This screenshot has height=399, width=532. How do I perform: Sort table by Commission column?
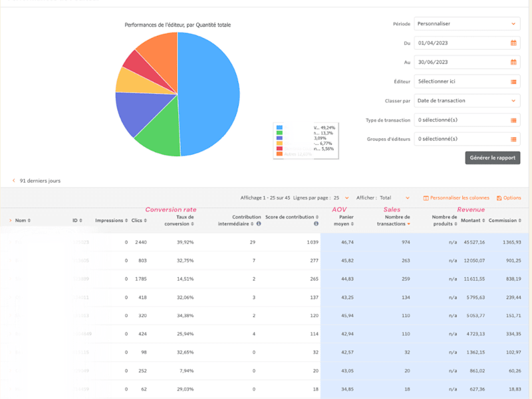pos(505,220)
